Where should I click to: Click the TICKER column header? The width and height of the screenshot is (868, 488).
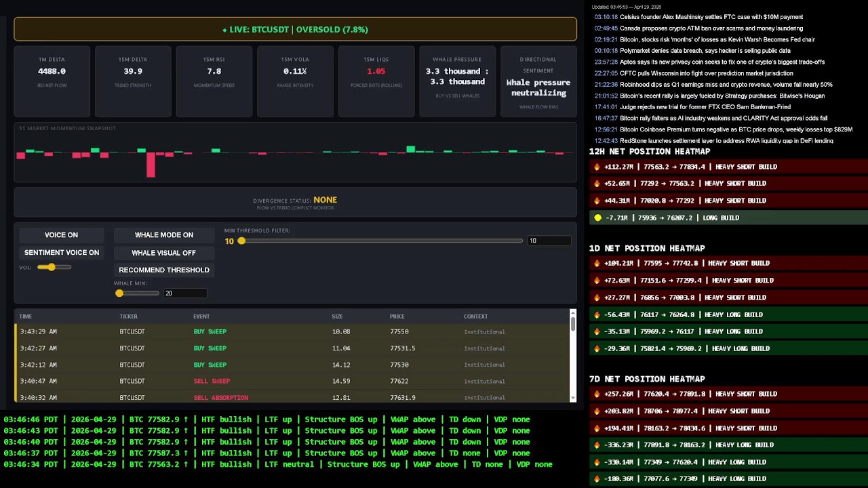129,317
